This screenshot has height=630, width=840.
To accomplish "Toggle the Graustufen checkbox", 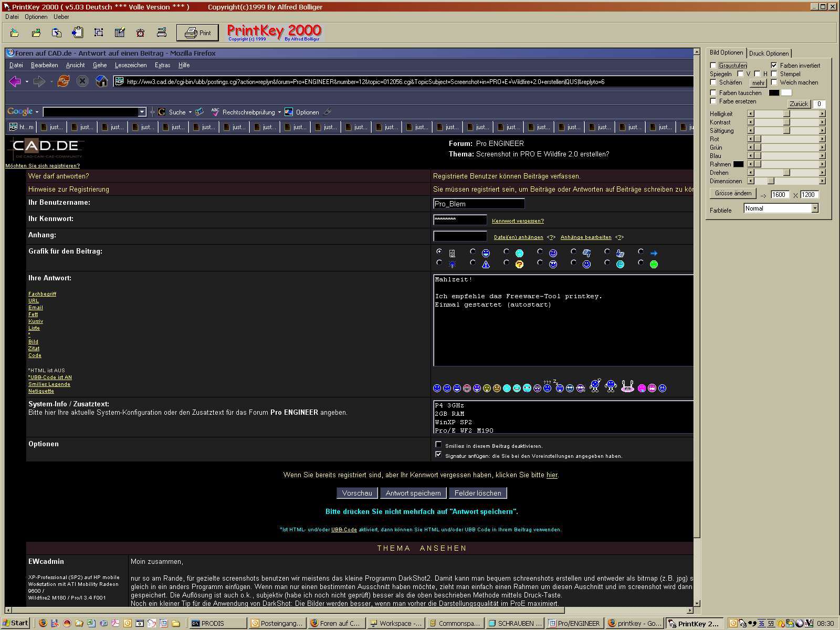I will [x=713, y=66].
